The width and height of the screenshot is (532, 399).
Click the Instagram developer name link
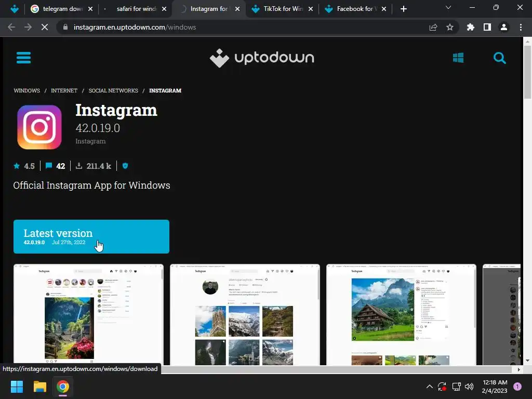pos(90,141)
